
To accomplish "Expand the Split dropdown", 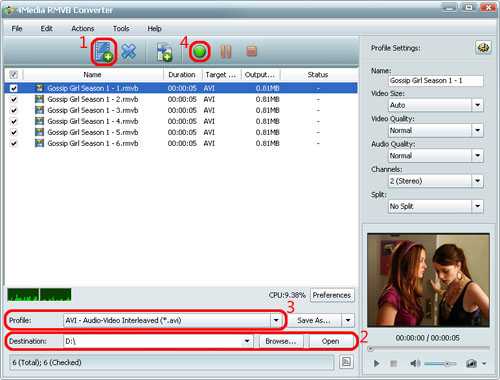I will (477, 206).
